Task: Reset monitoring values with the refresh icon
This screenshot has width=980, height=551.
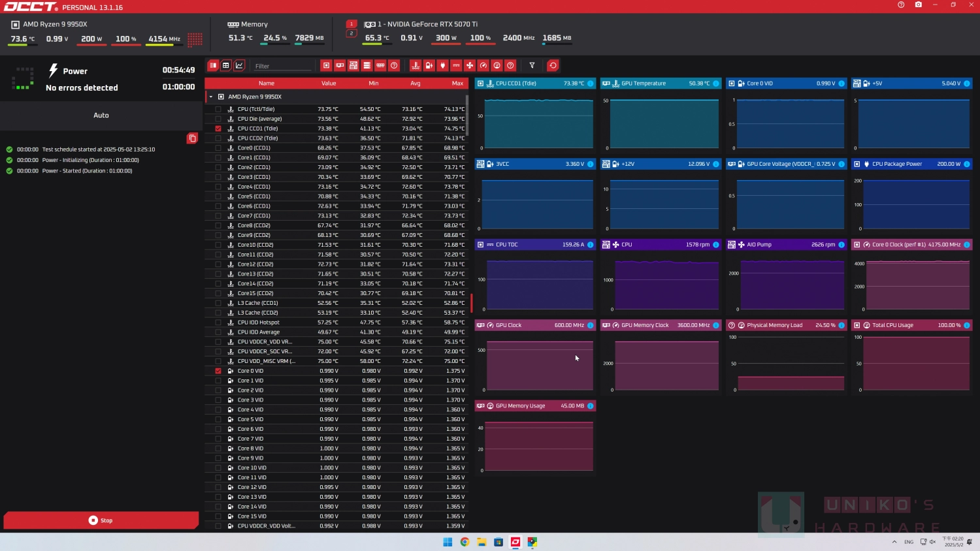Action: pos(553,65)
